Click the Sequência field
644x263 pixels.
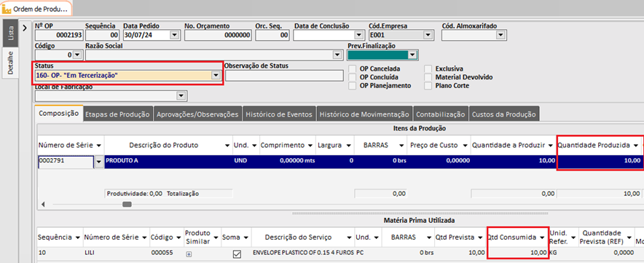[103, 36]
